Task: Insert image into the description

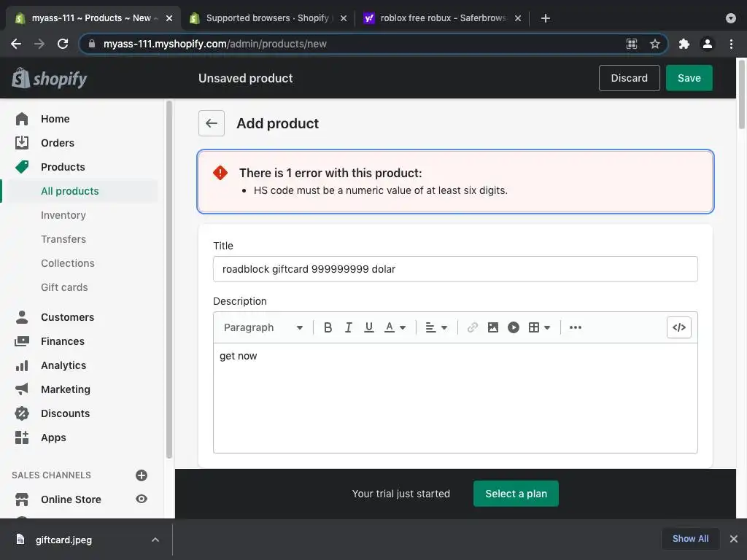Action: (x=493, y=327)
